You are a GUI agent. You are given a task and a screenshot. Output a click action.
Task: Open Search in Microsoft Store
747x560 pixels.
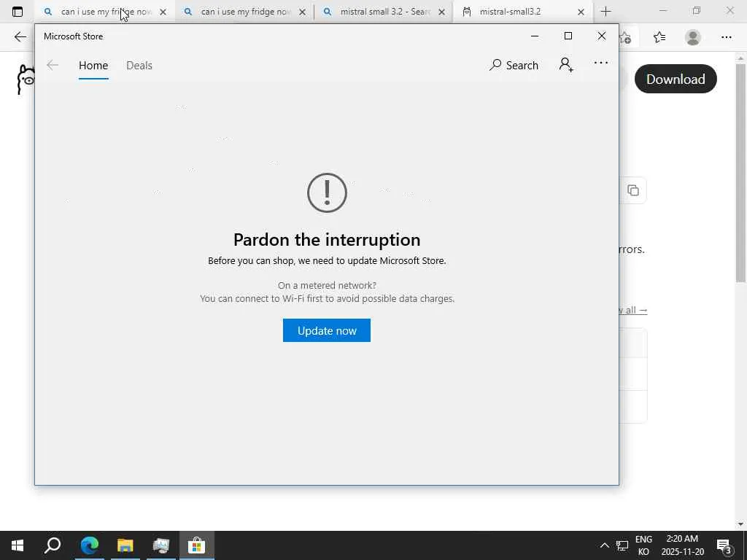pos(514,65)
